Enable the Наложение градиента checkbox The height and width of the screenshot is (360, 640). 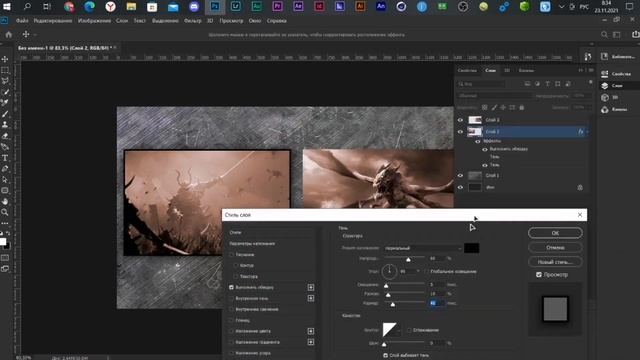click(x=231, y=342)
